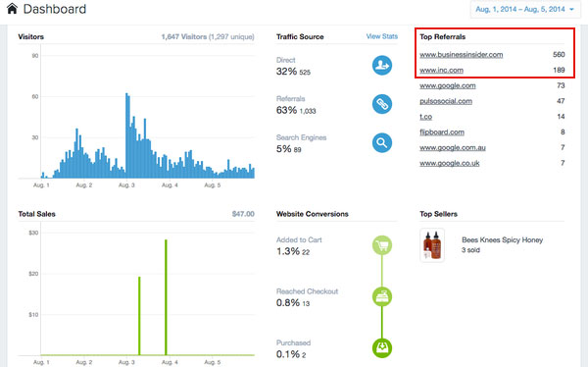Click the Reached Checkout 0.8% value
The height and width of the screenshot is (367, 588).
point(288,303)
